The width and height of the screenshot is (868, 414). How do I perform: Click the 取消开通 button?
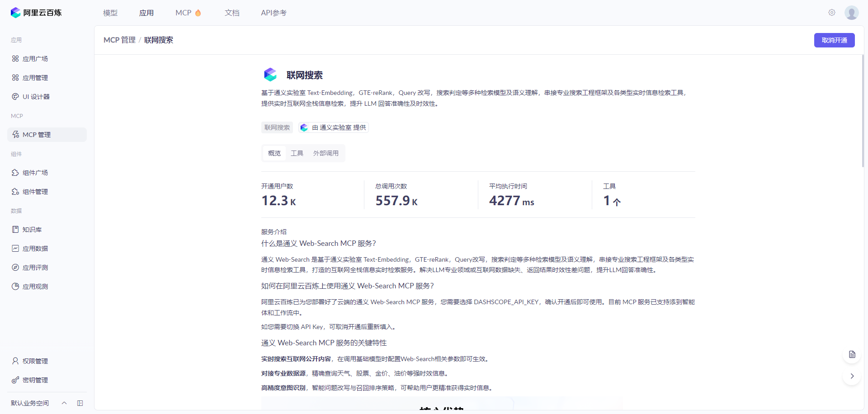(835, 40)
